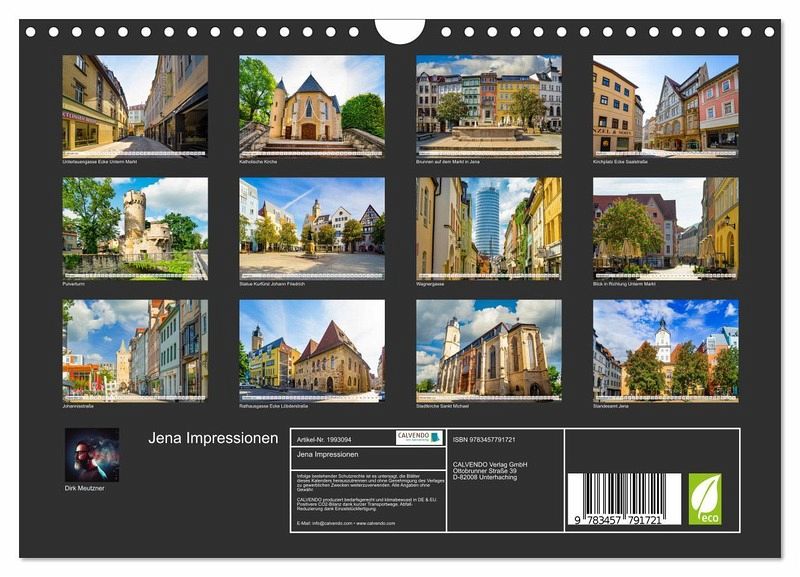Click caption 'Rathausgasse Ecke Löbderstraße'
The image size is (800, 577).
tap(273, 406)
